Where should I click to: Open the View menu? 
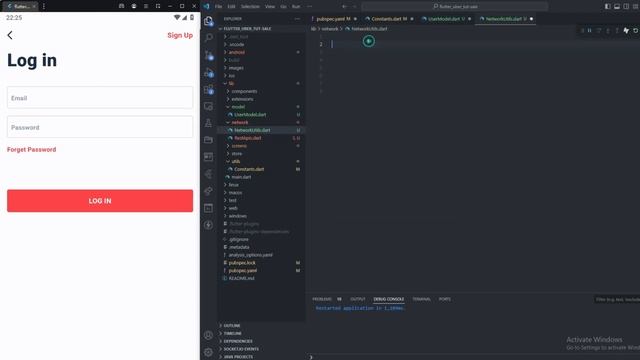point(270,6)
